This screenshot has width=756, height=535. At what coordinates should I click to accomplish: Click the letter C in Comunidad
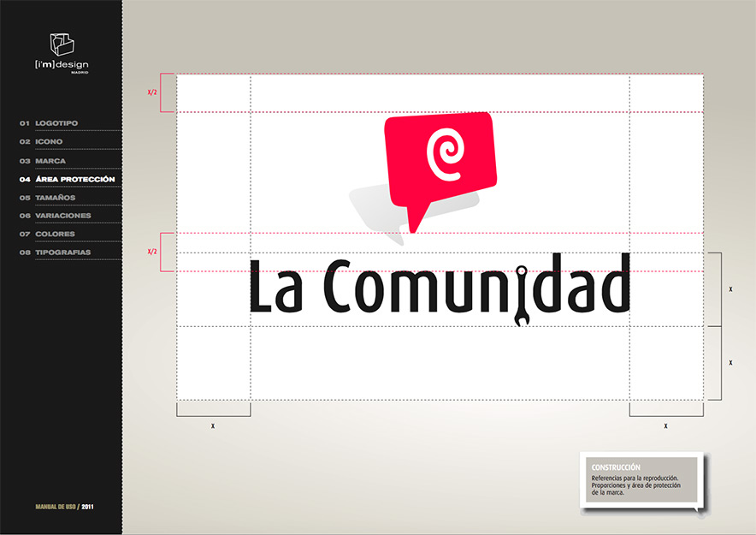coord(342,287)
